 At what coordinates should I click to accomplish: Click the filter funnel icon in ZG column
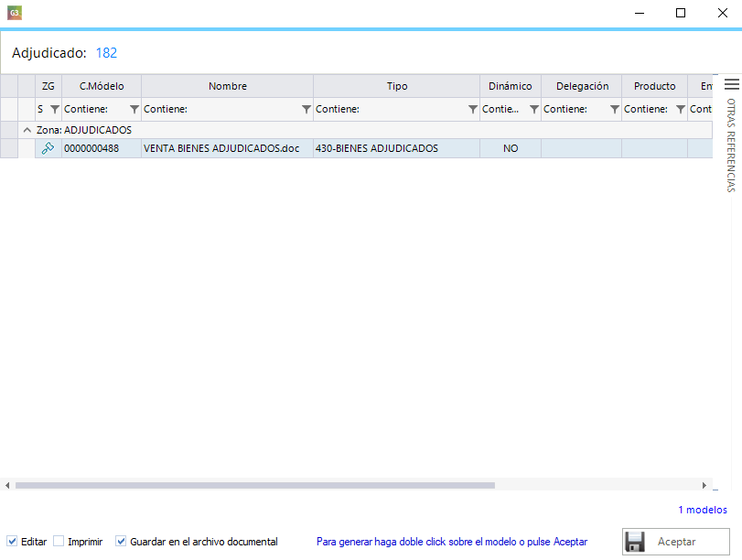tap(55, 110)
